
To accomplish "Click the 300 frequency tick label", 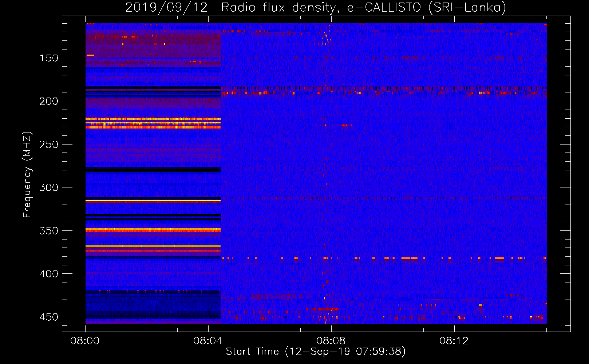I will 49,187.
